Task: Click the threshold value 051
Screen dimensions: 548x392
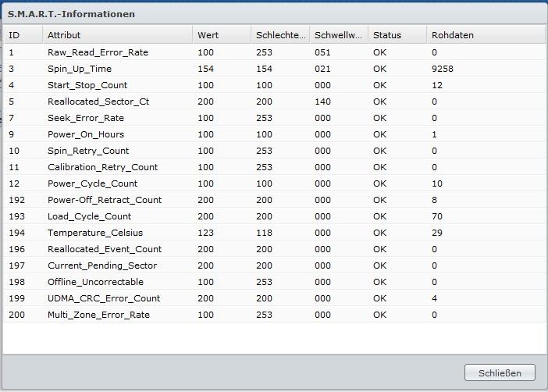Action: (322, 52)
